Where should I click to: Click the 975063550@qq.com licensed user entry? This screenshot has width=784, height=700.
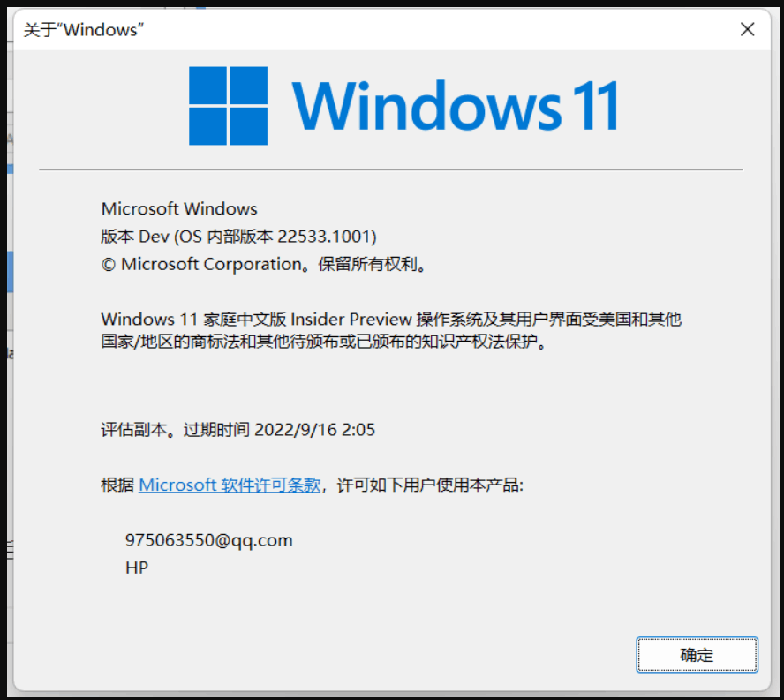pos(209,540)
